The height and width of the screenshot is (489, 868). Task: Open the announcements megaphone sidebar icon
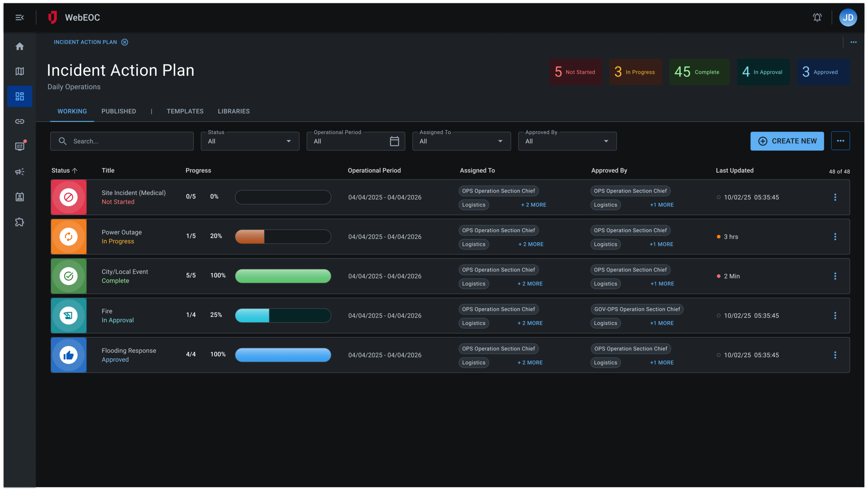[x=20, y=172]
